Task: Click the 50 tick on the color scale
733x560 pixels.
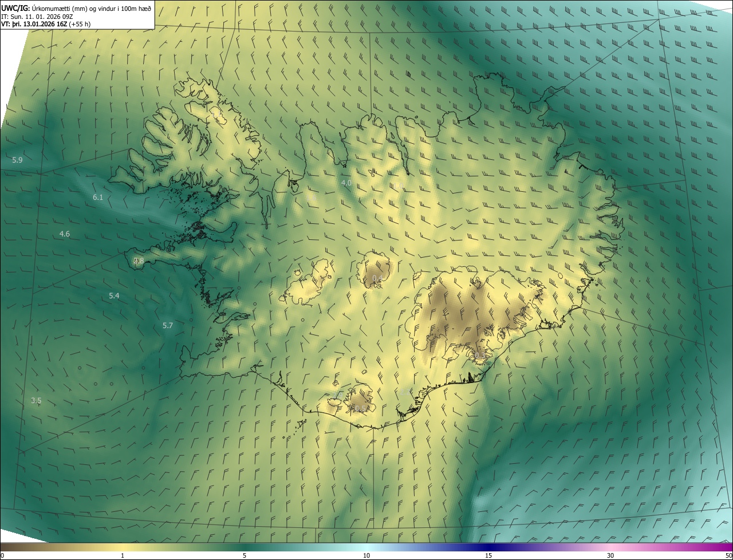Action: [x=728, y=555]
